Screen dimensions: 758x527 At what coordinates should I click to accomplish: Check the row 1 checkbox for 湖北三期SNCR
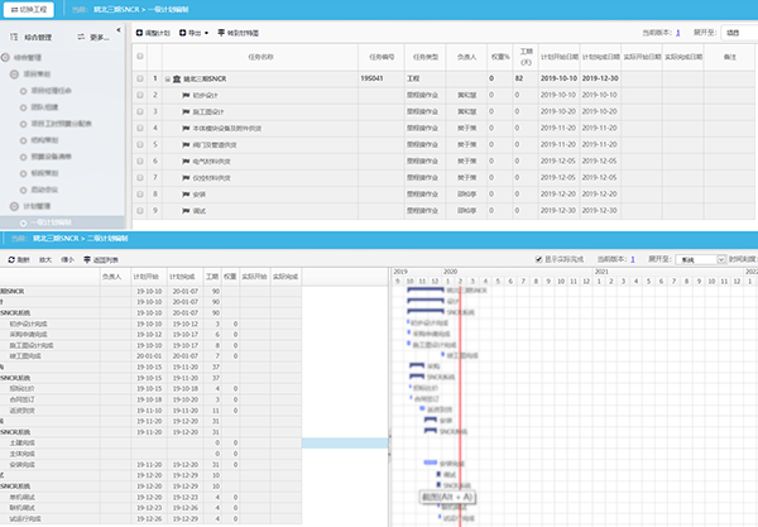[140, 78]
